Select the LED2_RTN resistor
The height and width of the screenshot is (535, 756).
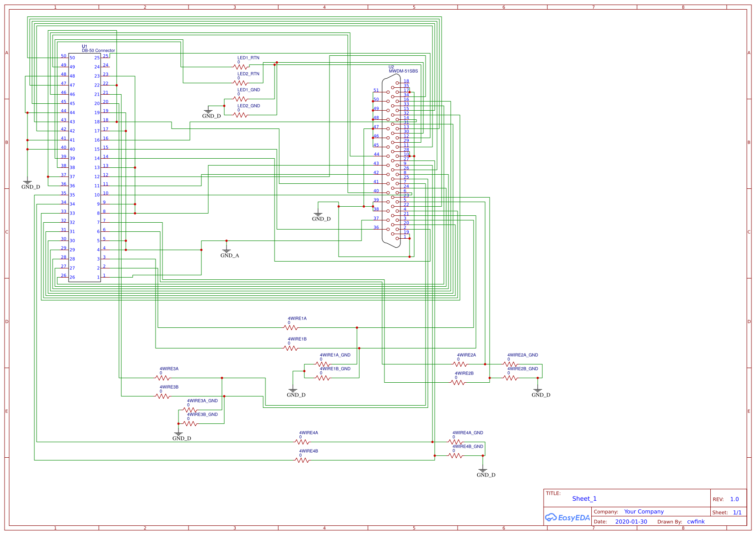(x=241, y=82)
